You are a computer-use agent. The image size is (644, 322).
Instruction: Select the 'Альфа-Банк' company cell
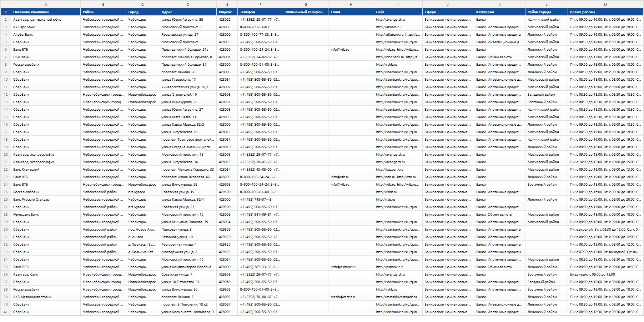click(x=46, y=35)
